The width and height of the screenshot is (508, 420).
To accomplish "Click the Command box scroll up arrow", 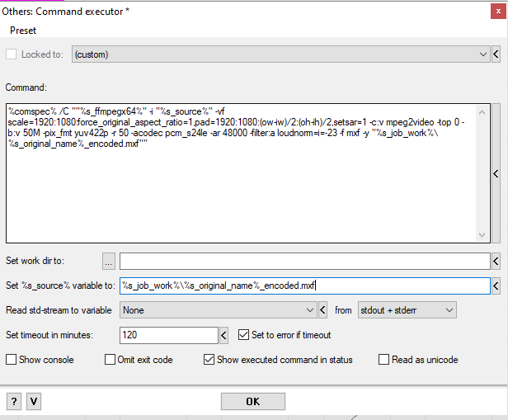I will coord(482,112).
